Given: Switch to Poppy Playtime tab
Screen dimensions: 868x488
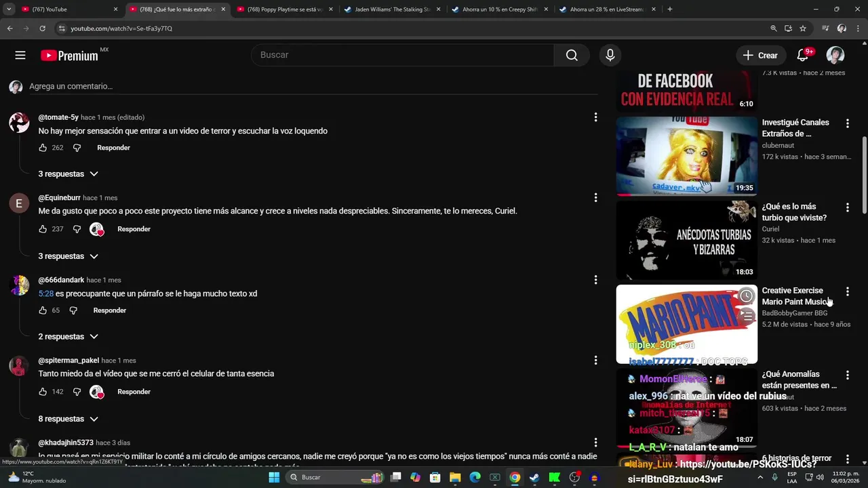Looking at the screenshot, I should 285,9.
